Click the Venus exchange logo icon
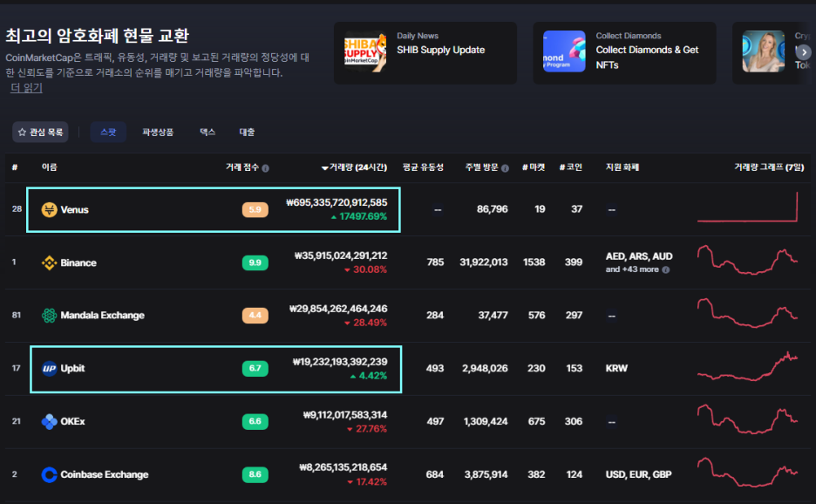Image resolution: width=816 pixels, height=504 pixels. [49, 210]
